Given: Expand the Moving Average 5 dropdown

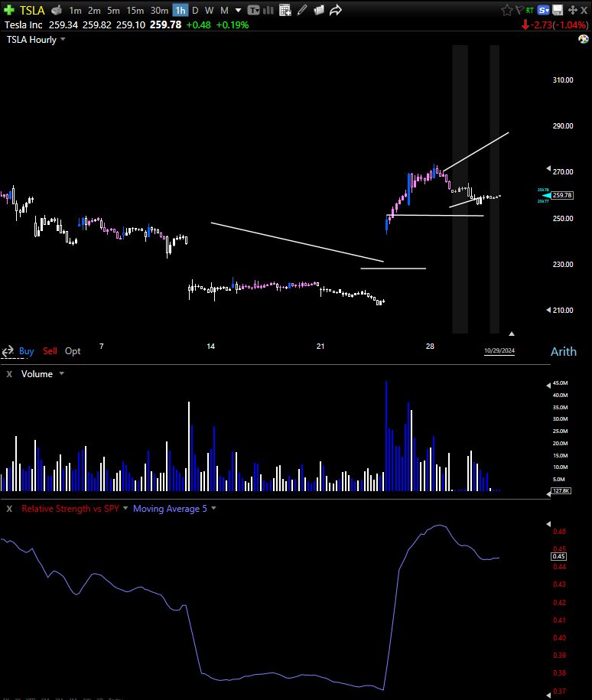Looking at the screenshot, I should [x=213, y=509].
